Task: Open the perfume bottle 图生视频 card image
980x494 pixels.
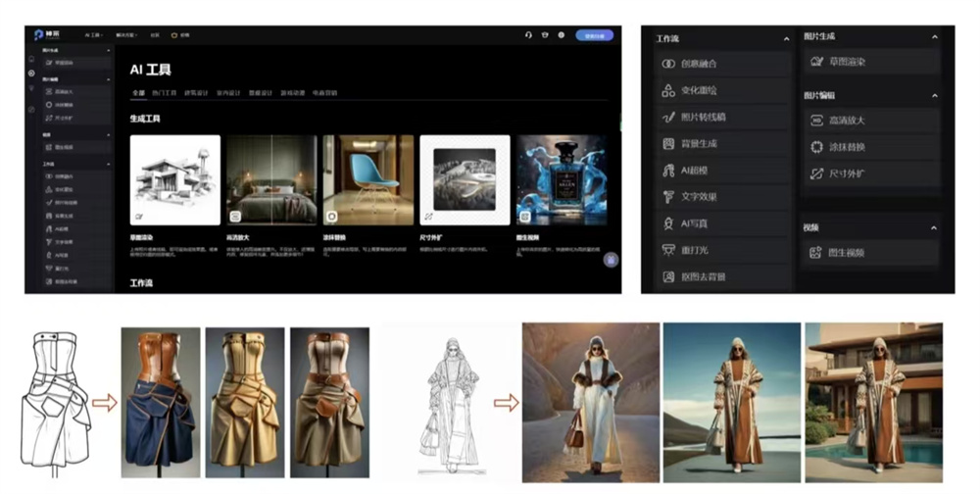Action: click(562, 180)
